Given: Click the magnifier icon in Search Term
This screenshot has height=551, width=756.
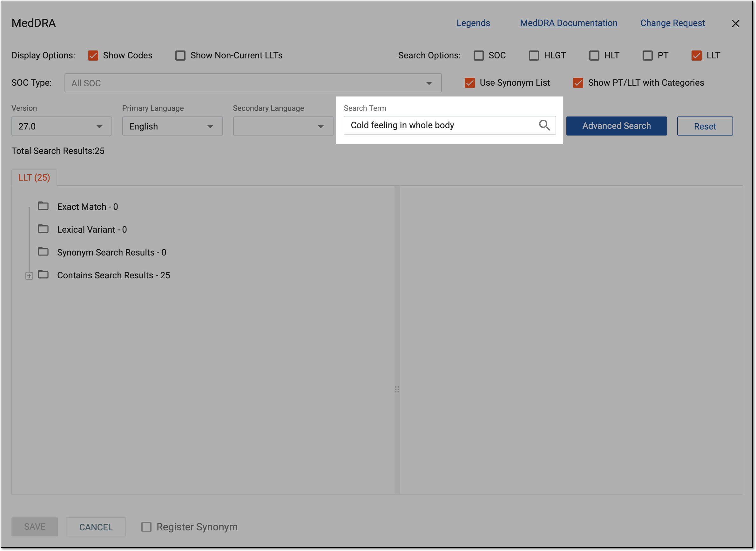Looking at the screenshot, I should click(544, 125).
